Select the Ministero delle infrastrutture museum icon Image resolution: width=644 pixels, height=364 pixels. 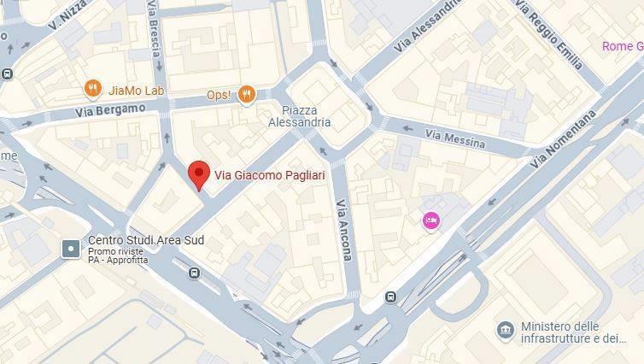[506, 331]
